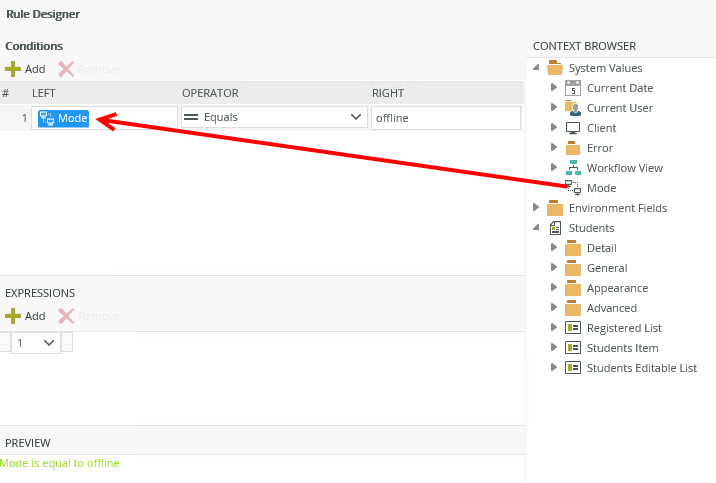Click the Workflow View label

click(x=625, y=168)
